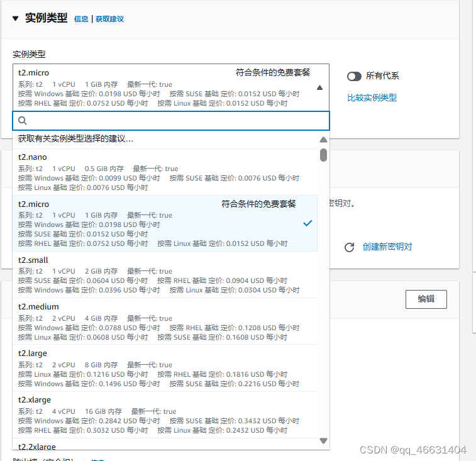The width and height of the screenshot is (476, 461).
Task: Select the t2.micro option in list
Action: point(165,223)
